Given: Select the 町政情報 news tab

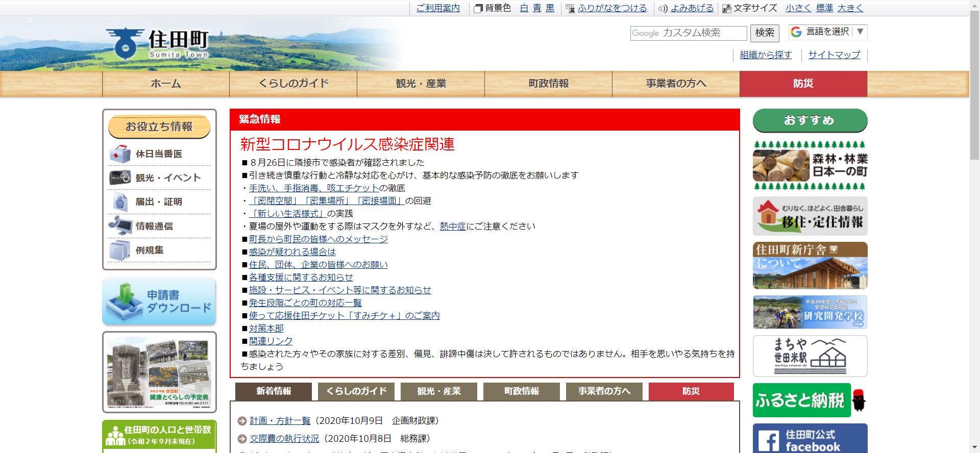Looking at the screenshot, I should tap(522, 391).
